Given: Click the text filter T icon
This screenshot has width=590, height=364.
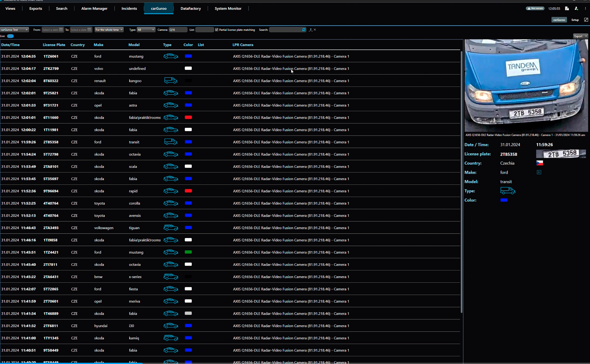Looking at the screenshot, I should [311, 30].
